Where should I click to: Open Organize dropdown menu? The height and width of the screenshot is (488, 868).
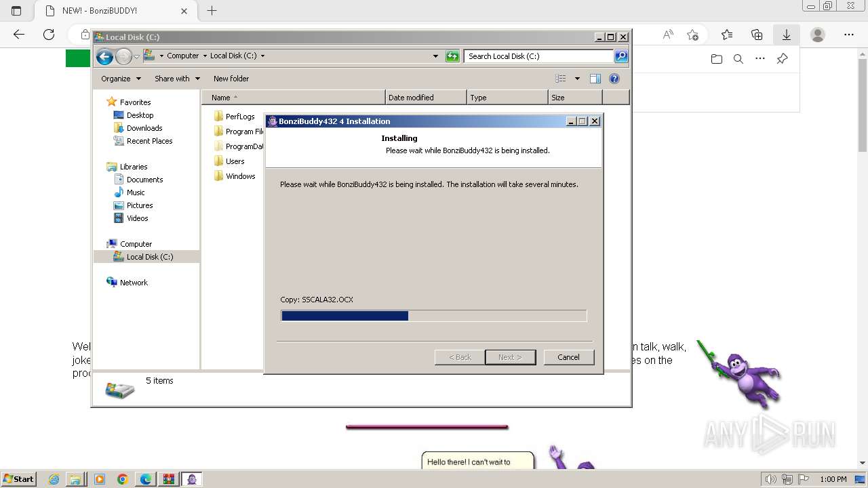click(x=121, y=79)
